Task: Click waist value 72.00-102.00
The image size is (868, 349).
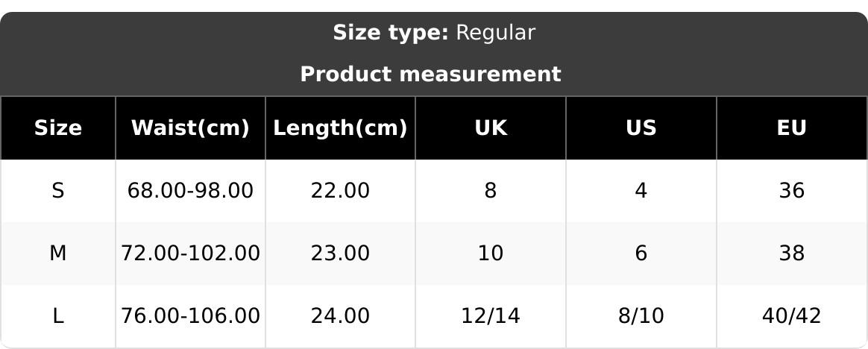Action: 190,254
